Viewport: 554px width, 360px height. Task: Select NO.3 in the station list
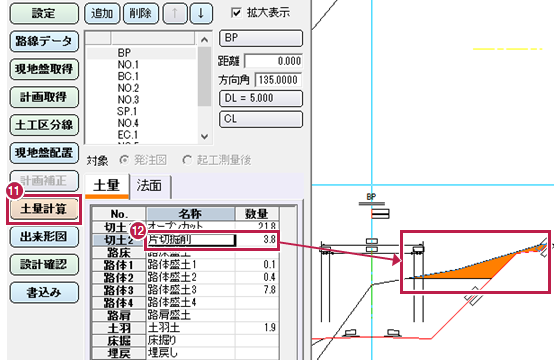tap(128, 100)
